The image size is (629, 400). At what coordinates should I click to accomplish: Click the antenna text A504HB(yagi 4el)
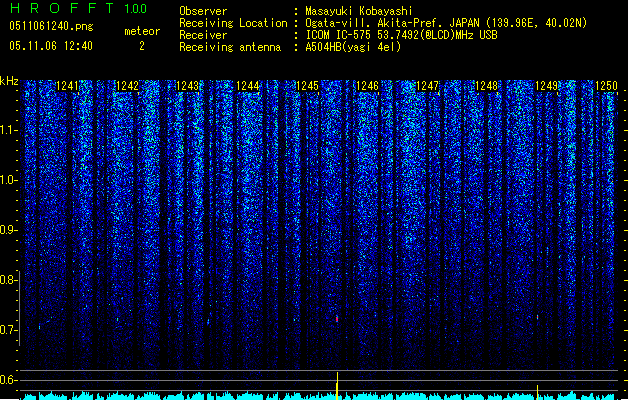coord(353,47)
